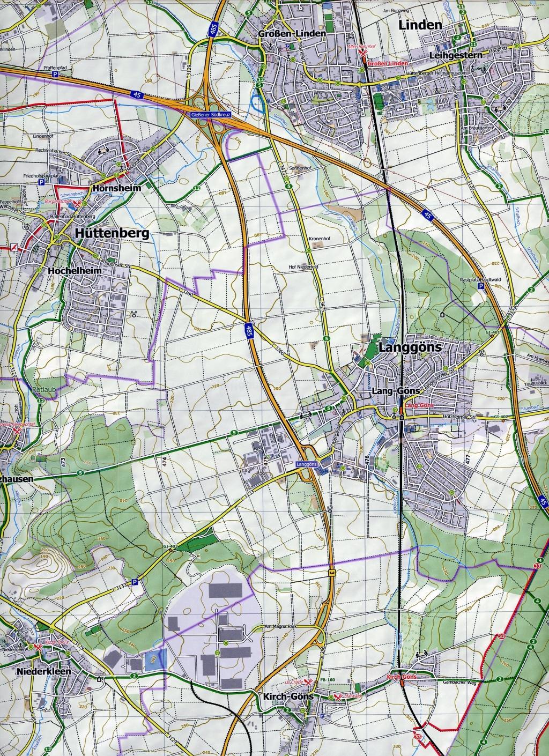Click the parking icon near Pfaffenpfad
This screenshot has height=756, width=549.
point(55,77)
